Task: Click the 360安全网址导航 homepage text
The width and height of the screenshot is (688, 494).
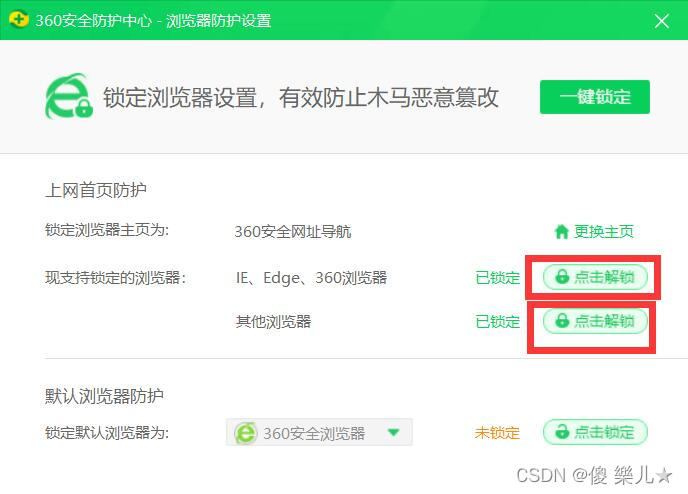Action: click(293, 231)
